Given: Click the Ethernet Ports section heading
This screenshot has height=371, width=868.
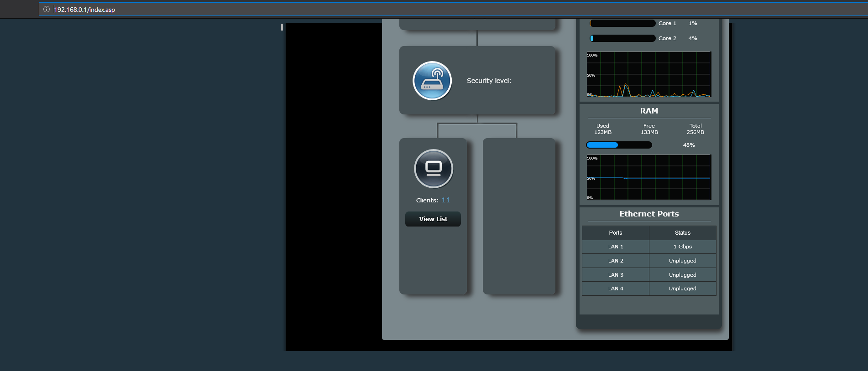Looking at the screenshot, I should (x=648, y=214).
